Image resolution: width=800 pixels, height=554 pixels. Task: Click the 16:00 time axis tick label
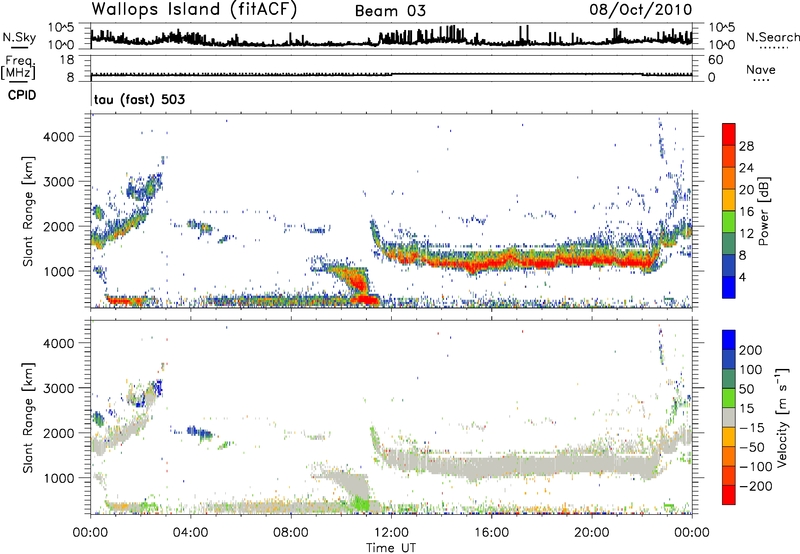(491, 533)
